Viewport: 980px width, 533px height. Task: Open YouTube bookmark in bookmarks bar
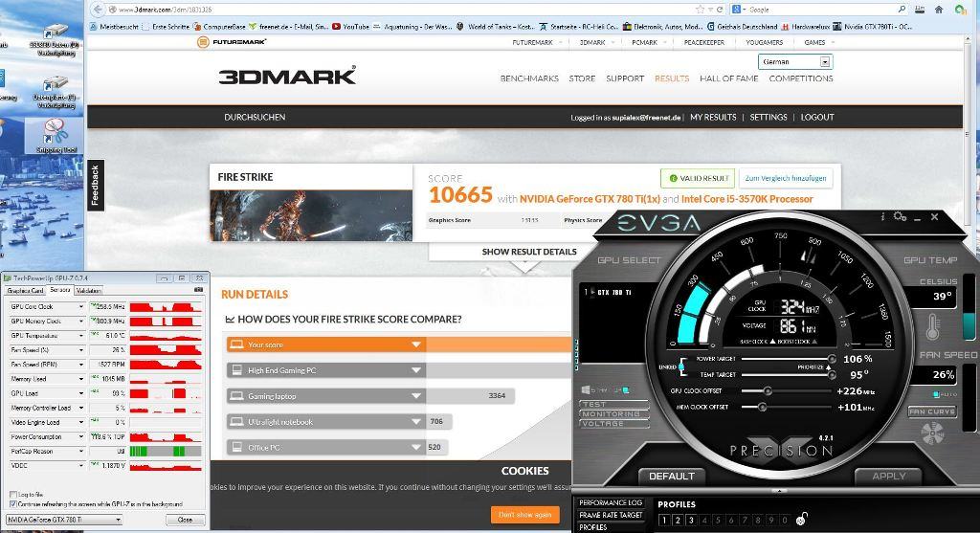click(x=350, y=27)
